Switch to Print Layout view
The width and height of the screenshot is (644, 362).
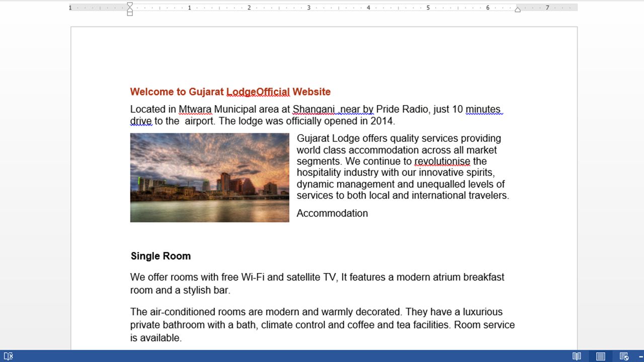click(600, 356)
